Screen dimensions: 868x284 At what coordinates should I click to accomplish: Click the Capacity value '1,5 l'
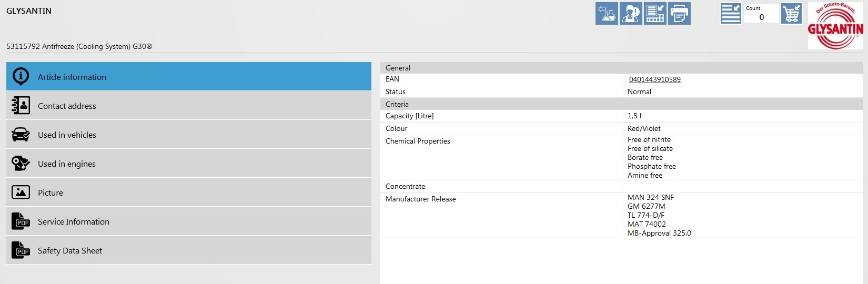coord(634,116)
